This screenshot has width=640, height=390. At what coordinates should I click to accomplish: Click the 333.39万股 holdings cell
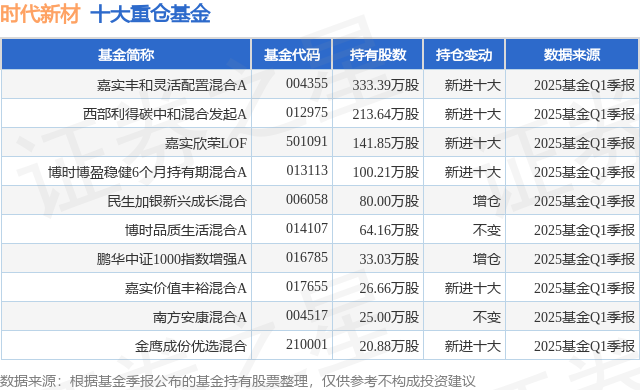(x=386, y=85)
